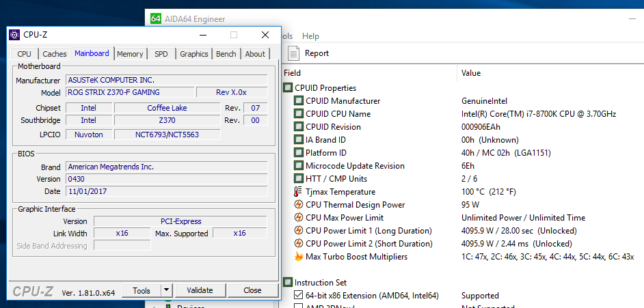Click the Z370 southbridge field
This screenshot has height=308, width=644.
click(x=167, y=120)
